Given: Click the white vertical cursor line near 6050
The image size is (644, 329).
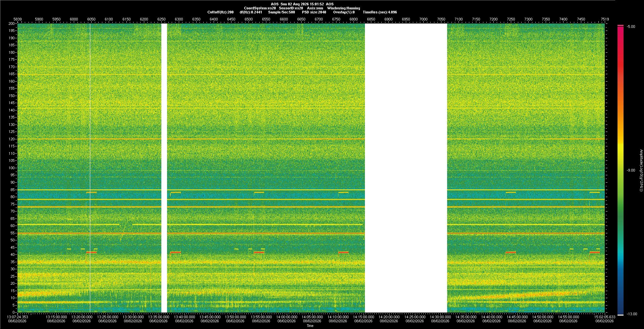Looking at the screenshot, I should click(90, 168).
